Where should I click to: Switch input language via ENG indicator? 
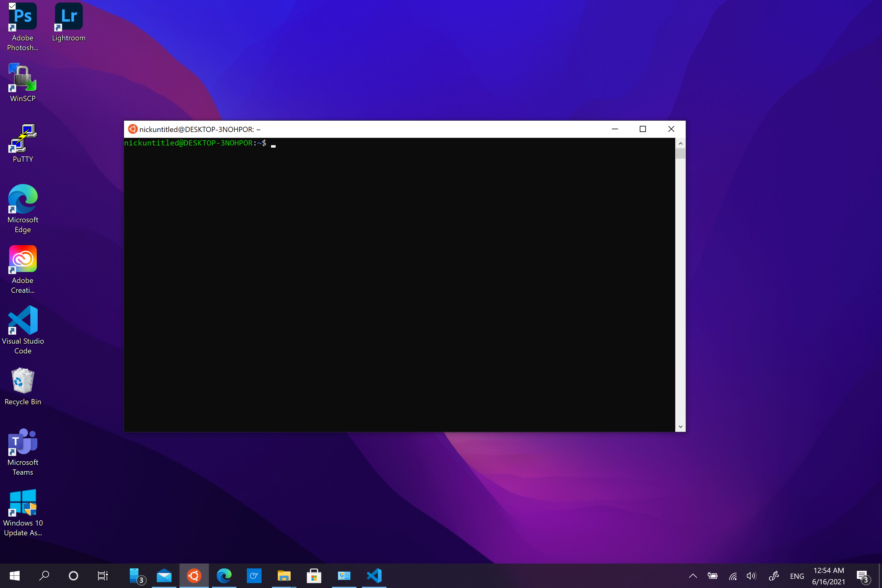pos(797,576)
